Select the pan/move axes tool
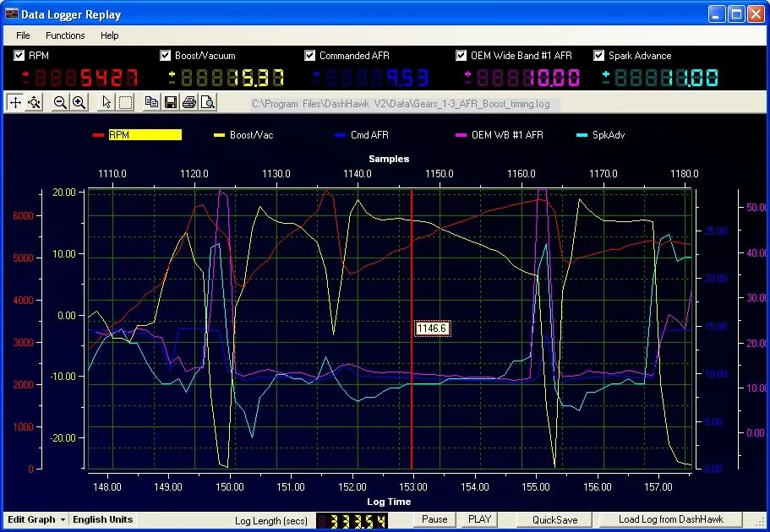Image resolution: width=770 pixels, height=532 pixels. pyautogui.click(x=15, y=102)
